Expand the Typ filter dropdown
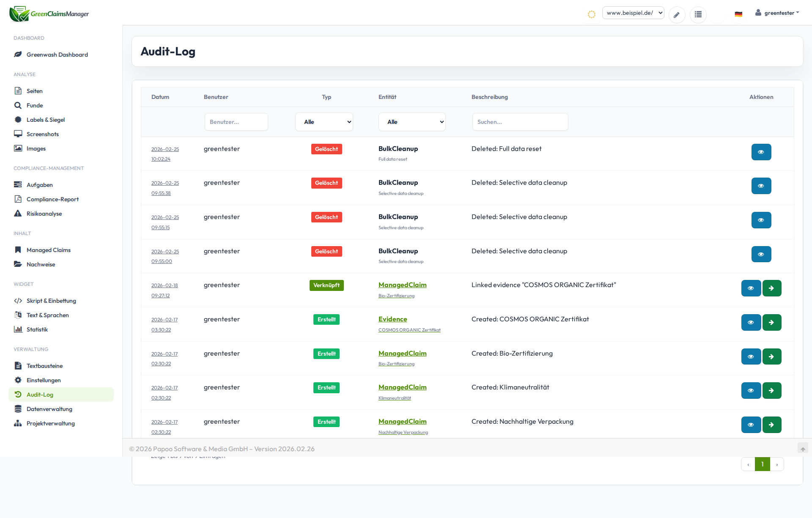812x518 pixels. coord(324,122)
